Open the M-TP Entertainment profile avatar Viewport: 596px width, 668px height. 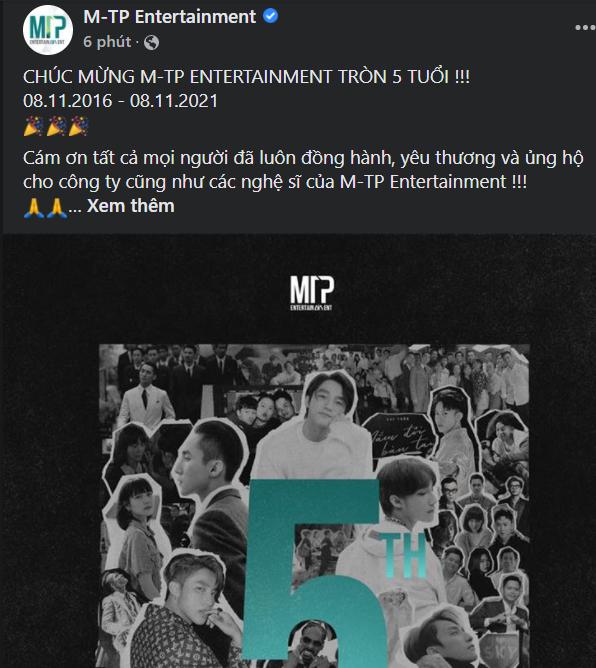[x=48, y=30]
